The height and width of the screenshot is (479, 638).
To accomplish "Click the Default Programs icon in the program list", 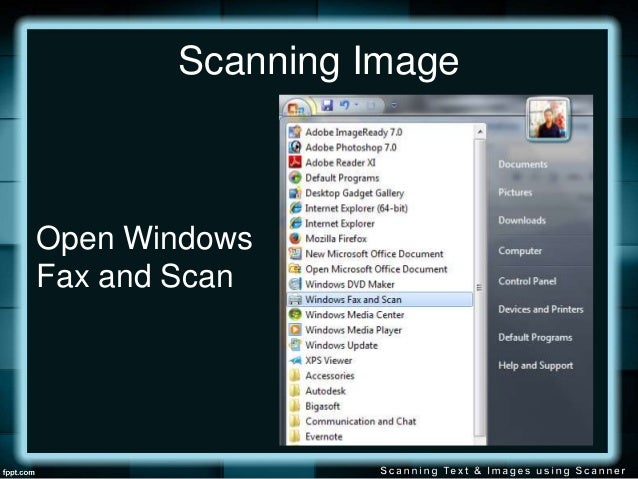I will (295, 177).
